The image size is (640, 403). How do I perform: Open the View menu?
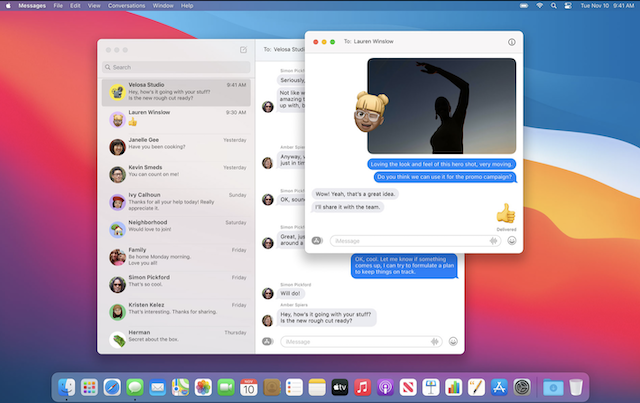pyautogui.click(x=93, y=5)
